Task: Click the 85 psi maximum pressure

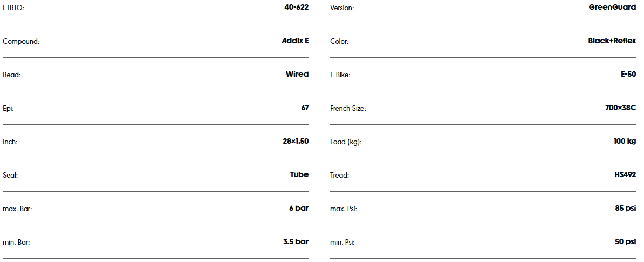Action: tap(625, 209)
